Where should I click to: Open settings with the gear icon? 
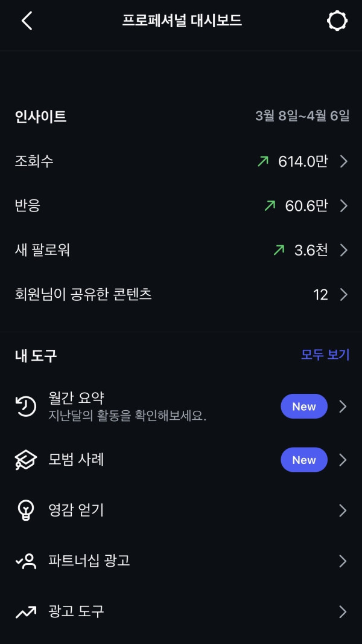tap(337, 21)
